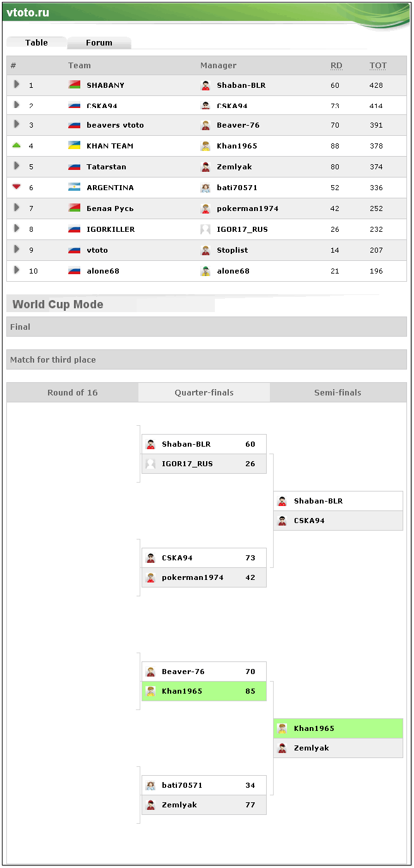Expand the Final section
The height and width of the screenshot is (868, 414).
pyautogui.click(x=207, y=327)
